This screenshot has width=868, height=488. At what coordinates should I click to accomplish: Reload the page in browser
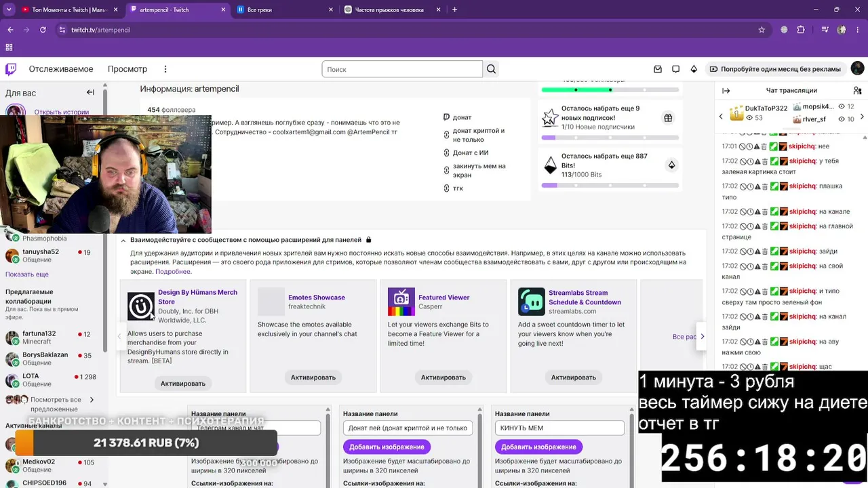[x=43, y=30]
